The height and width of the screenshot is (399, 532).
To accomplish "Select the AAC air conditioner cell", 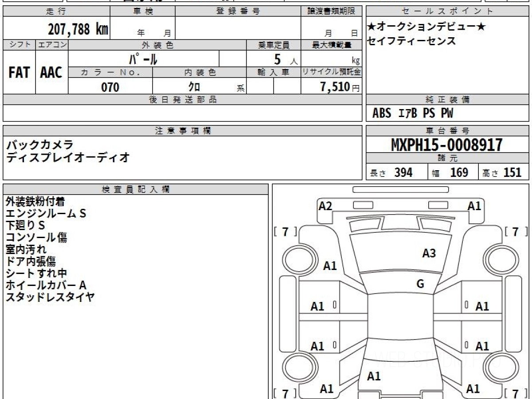I will point(51,73).
